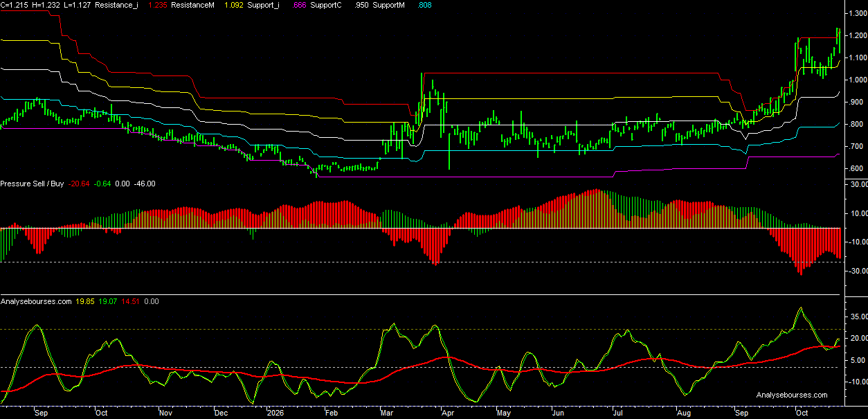
Task: Click the Feb month label
Action: pyautogui.click(x=331, y=413)
